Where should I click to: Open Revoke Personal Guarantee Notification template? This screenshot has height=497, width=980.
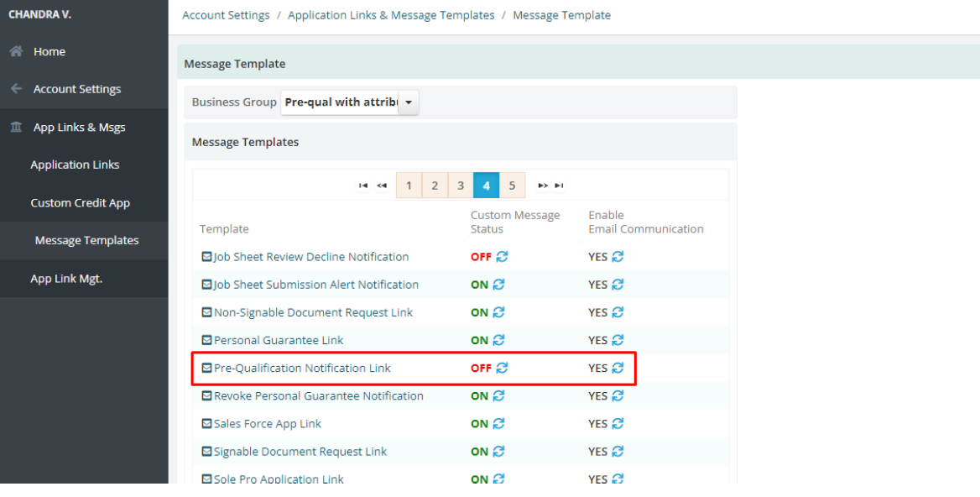[319, 395]
